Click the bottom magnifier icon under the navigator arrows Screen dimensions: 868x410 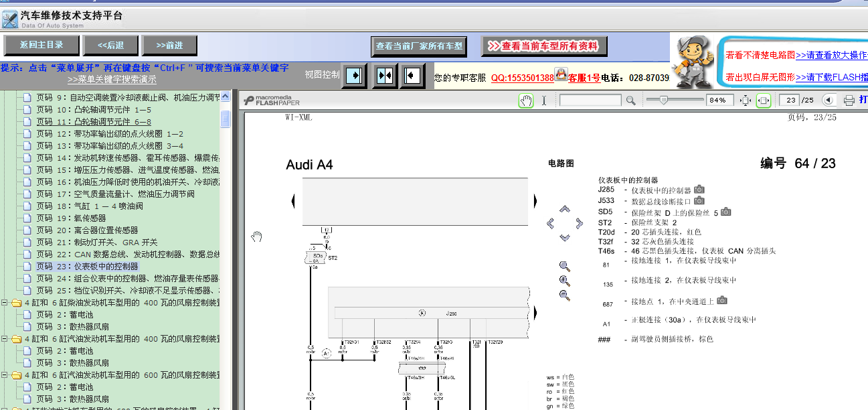[564, 295]
